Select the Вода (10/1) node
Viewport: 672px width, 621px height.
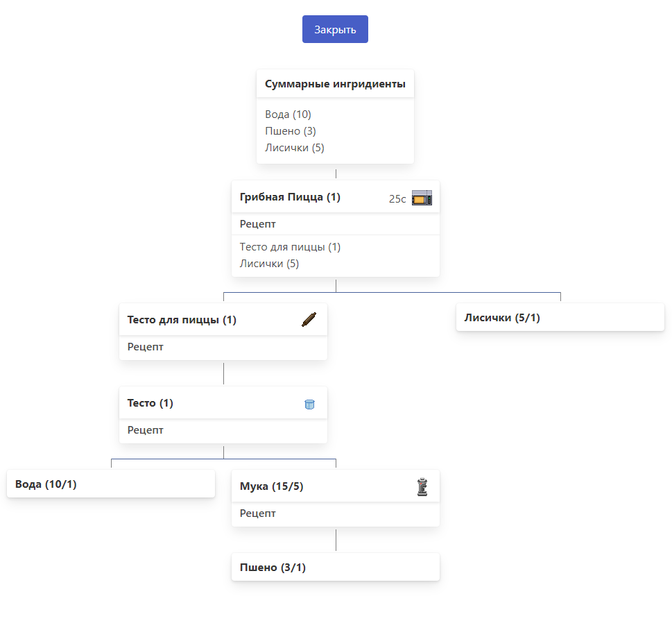coord(46,484)
